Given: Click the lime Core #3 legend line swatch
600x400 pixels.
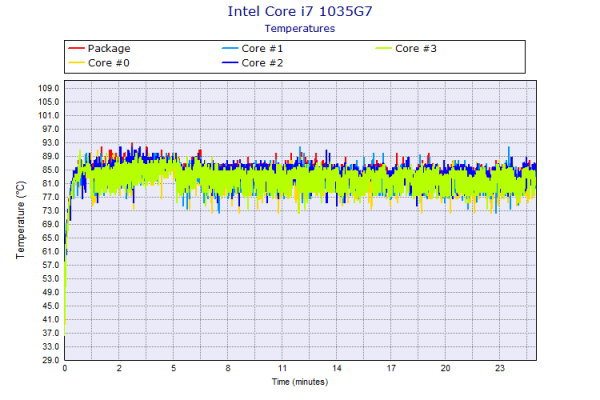Looking at the screenshot, I should (383, 49).
